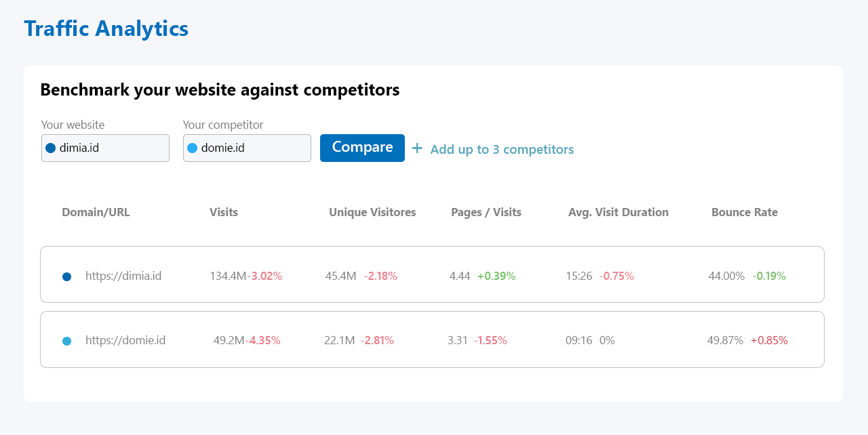This screenshot has height=435, width=868.
Task: Click the light blue dot beside https://domie.id
Action: click(66, 341)
